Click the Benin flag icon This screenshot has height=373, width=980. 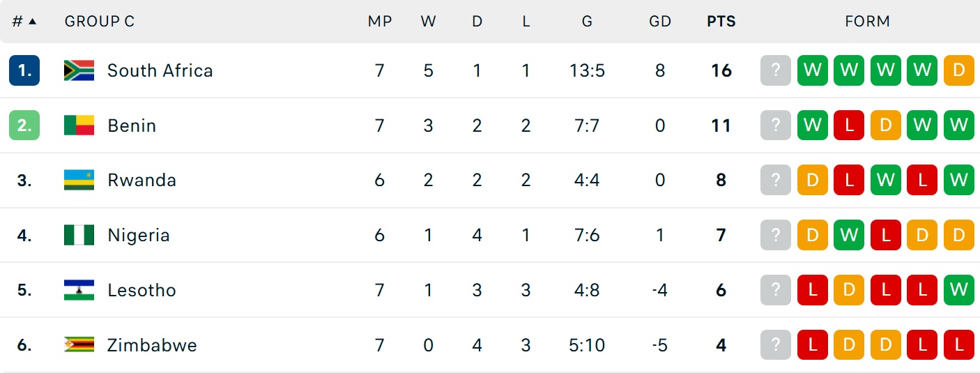[x=79, y=125]
